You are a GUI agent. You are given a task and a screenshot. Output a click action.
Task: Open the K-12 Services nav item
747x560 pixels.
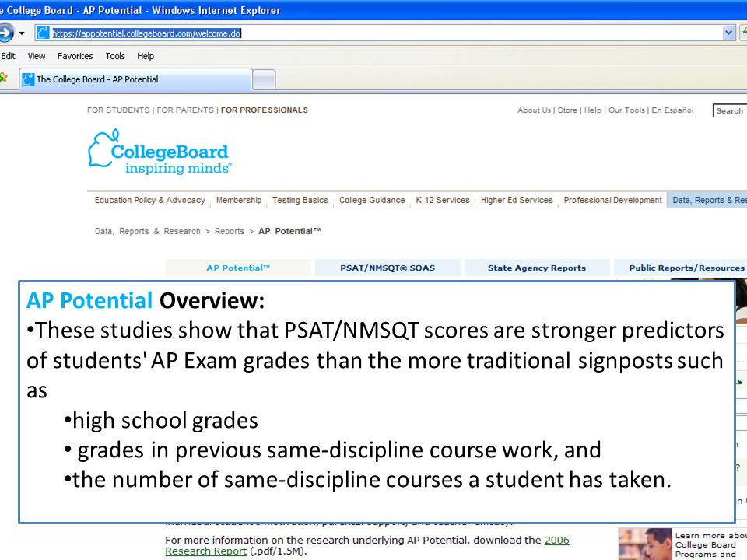pyautogui.click(x=443, y=200)
